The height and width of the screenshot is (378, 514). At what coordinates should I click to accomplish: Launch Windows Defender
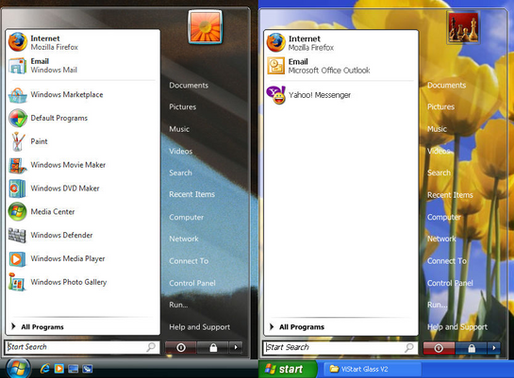[x=82, y=235]
